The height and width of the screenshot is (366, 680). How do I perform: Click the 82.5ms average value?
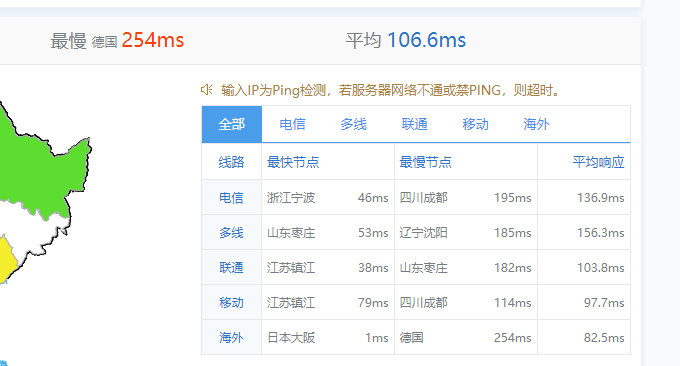pyautogui.click(x=604, y=338)
